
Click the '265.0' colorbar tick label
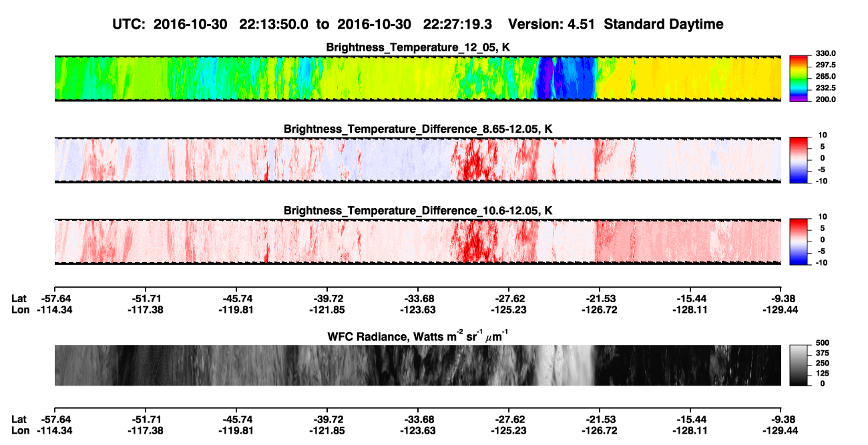click(x=826, y=76)
